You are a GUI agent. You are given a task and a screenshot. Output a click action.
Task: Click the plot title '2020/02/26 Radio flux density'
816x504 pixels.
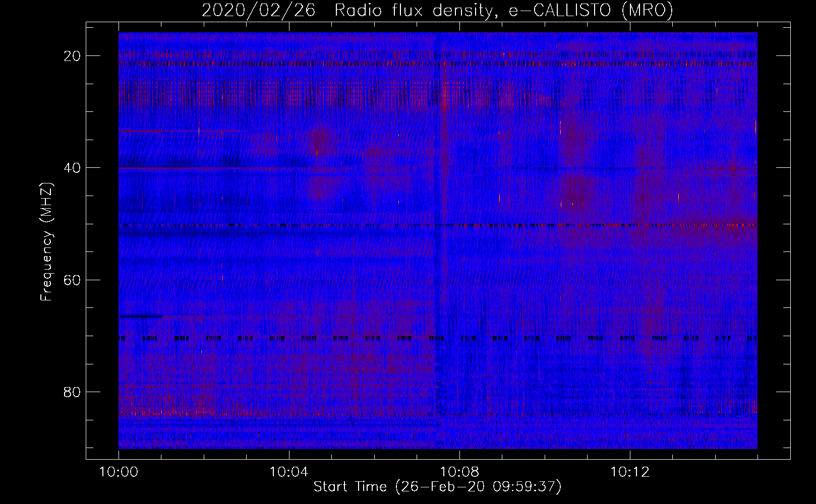pos(347,11)
